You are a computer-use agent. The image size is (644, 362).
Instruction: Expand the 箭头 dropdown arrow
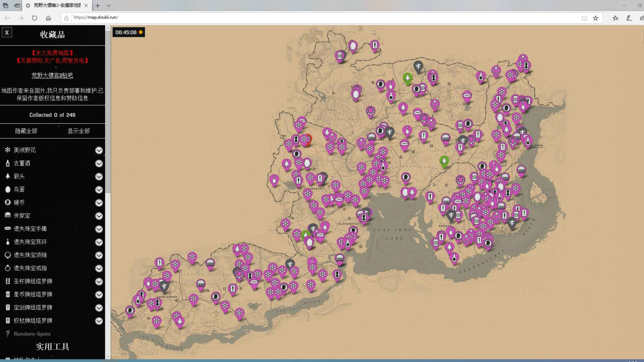[x=99, y=177]
